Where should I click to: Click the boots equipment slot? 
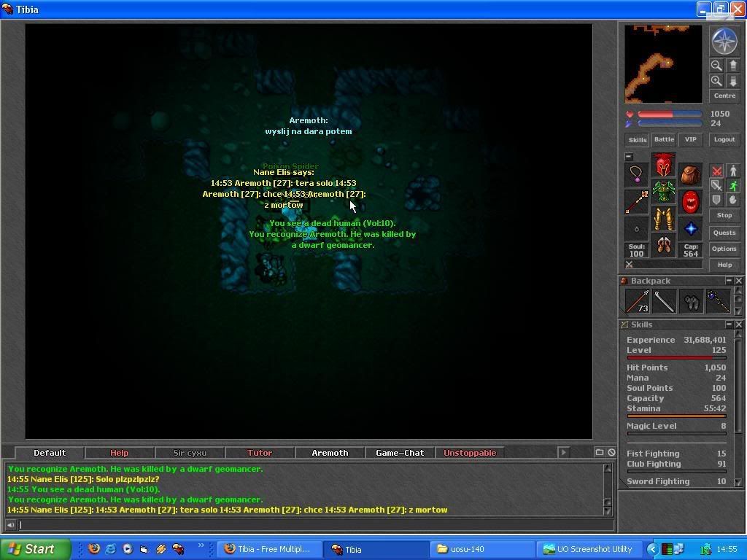(x=664, y=246)
